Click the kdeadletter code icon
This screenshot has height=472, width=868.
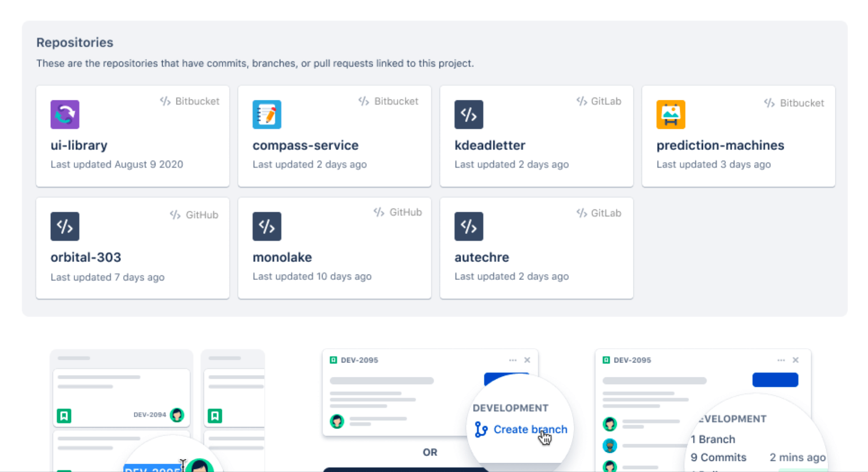[x=468, y=114]
